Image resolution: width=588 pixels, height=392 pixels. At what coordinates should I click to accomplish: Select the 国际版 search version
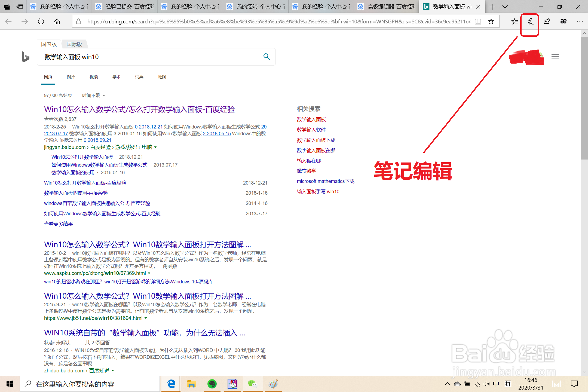(74, 44)
